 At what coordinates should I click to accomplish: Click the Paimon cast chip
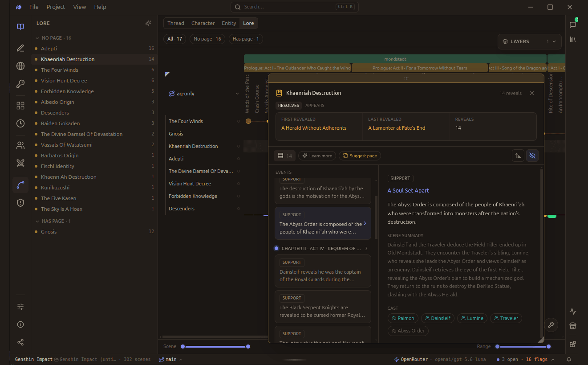point(403,318)
